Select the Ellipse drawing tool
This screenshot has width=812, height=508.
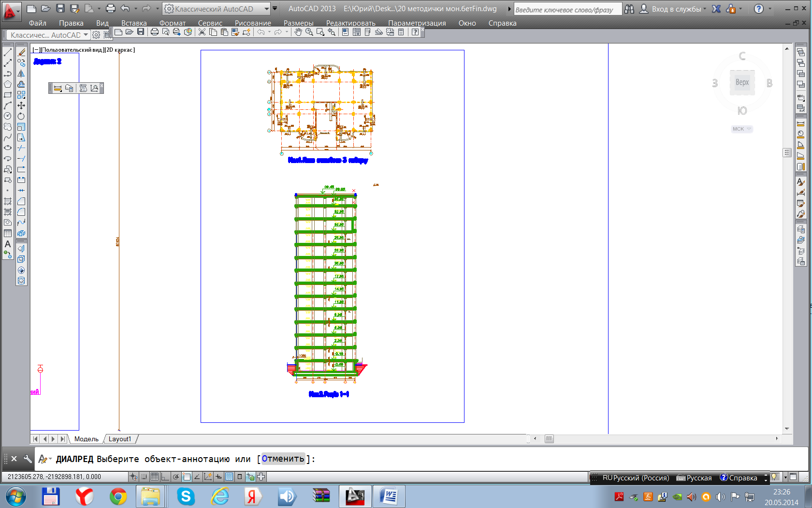point(8,148)
